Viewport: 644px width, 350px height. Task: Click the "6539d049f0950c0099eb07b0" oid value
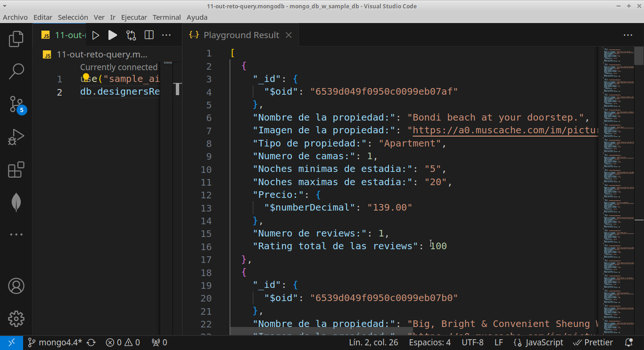pyautogui.click(x=384, y=298)
